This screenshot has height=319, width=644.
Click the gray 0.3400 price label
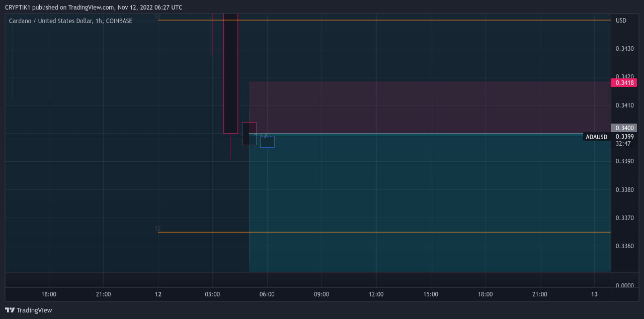coord(624,128)
